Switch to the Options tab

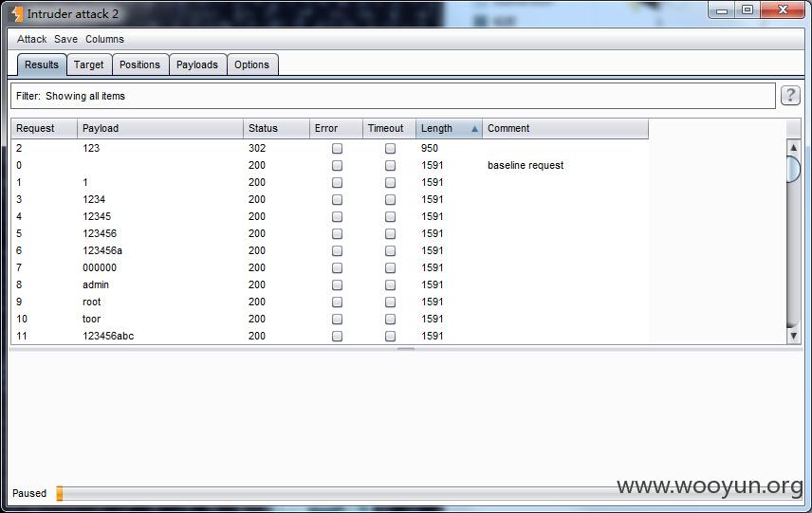click(x=251, y=64)
